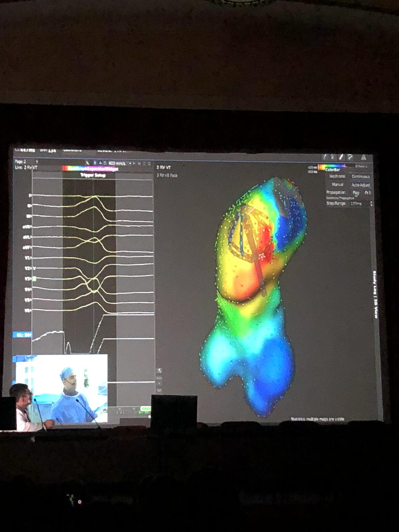The width and height of the screenshot is (399, 532).
Task: Enable Auto-Adjust color range
Action: coord(360,185)
